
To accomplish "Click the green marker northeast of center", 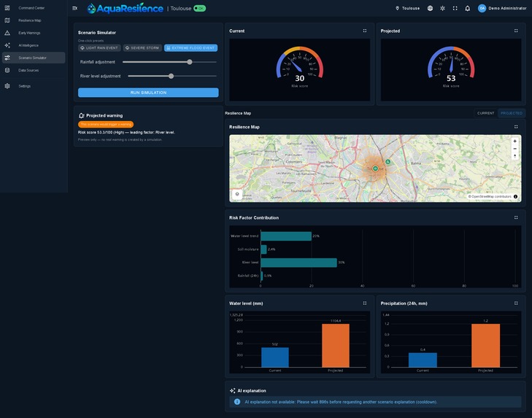I will (x=388, y=162).
